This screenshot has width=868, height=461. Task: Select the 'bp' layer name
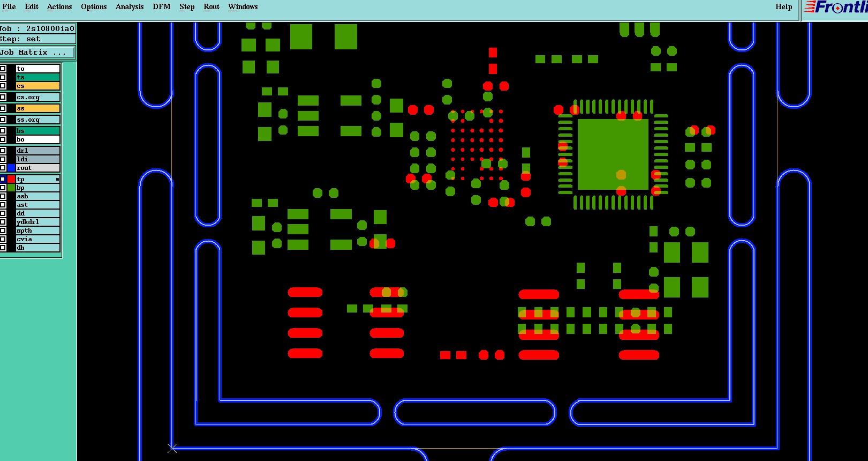(37, 188)
